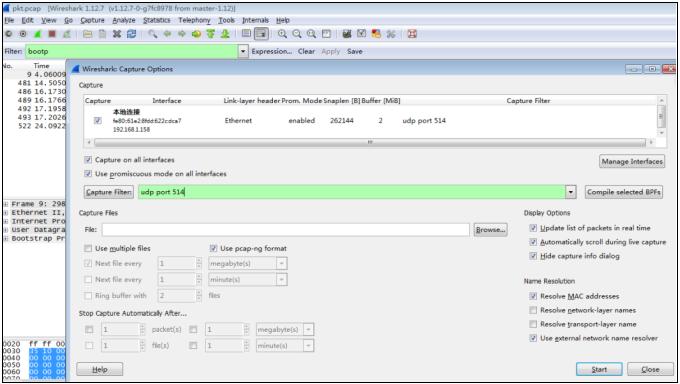Open the File menu
Screen dimensions: 680x384
(x=9, y=20)
